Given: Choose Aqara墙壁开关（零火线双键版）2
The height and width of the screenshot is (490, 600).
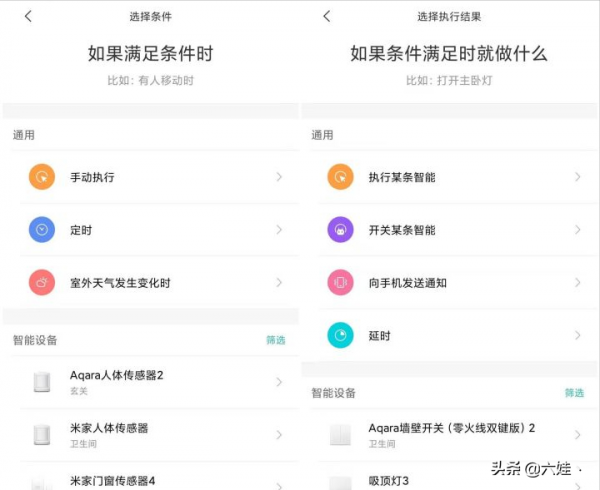Looking at the screenshot, I should click(458, 435).
